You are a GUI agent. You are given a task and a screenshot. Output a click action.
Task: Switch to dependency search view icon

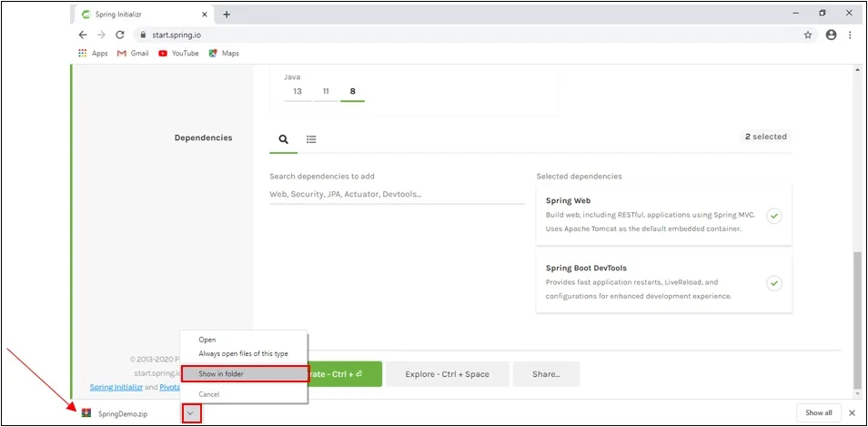click(x=284, y=139)
